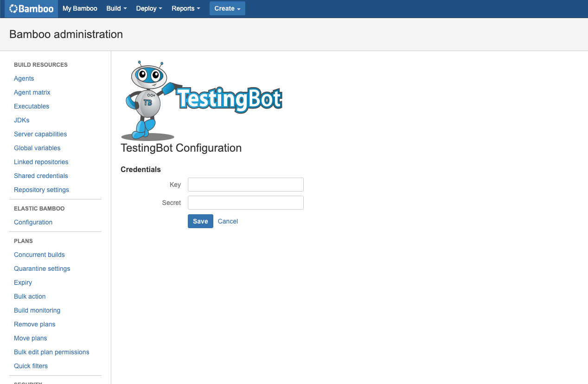Save the TestingBot credentials
Screen dimensions: 588x384
pyautogui.click(x=200, y=221)
